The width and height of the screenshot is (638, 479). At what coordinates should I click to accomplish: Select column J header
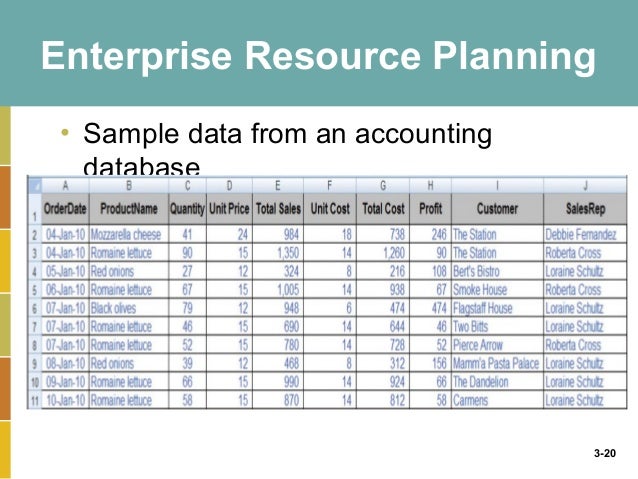[585, 186]
